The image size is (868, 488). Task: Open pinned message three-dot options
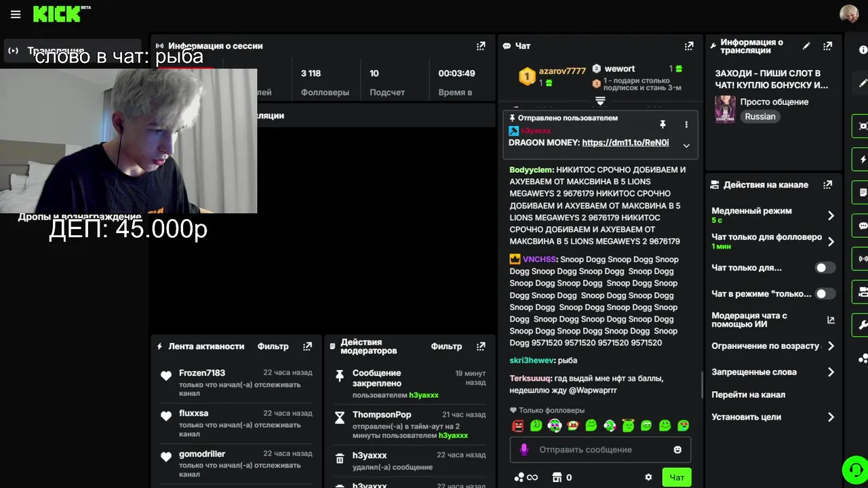686,125
